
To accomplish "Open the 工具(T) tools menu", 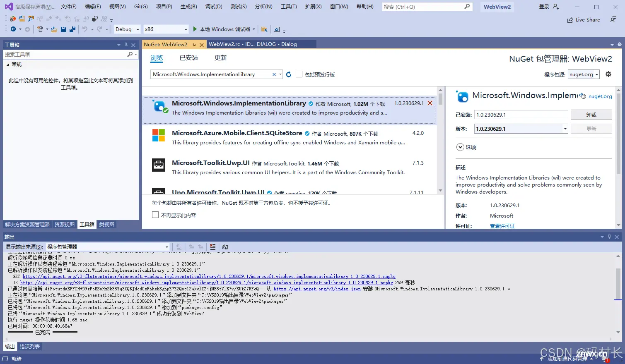I will pos(289,7).
